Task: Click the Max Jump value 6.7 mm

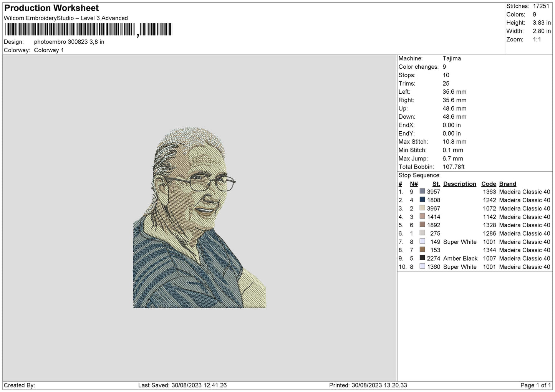Action: coord(453,159)
